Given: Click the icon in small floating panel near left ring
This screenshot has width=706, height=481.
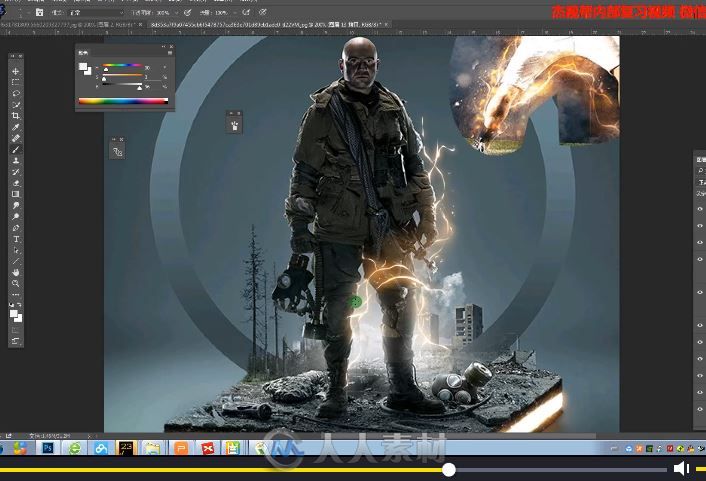Looking at the screenshot, I should point(118,152).
